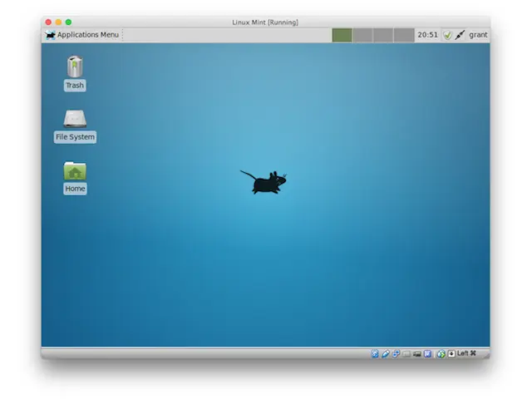The width and height of the screenshot is (532, 399).
Task: Click the Home label under folder
Action: (75, 189)
